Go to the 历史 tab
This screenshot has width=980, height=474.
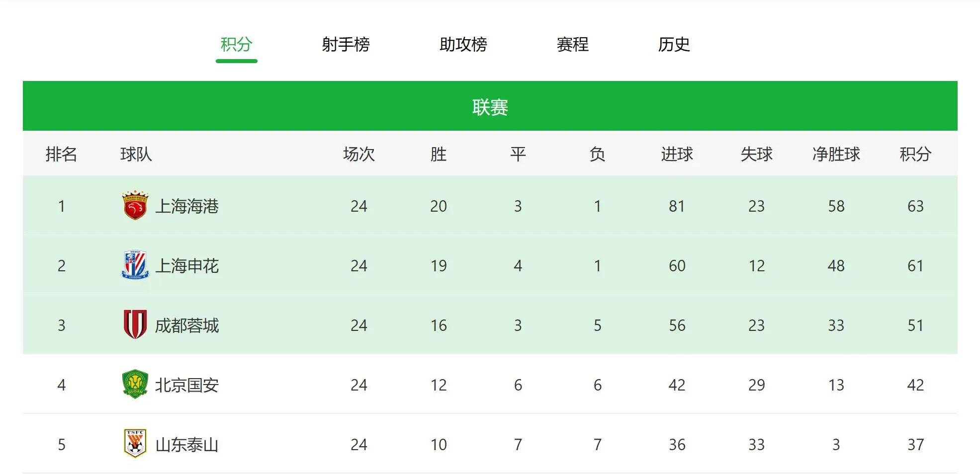[674, 45]
